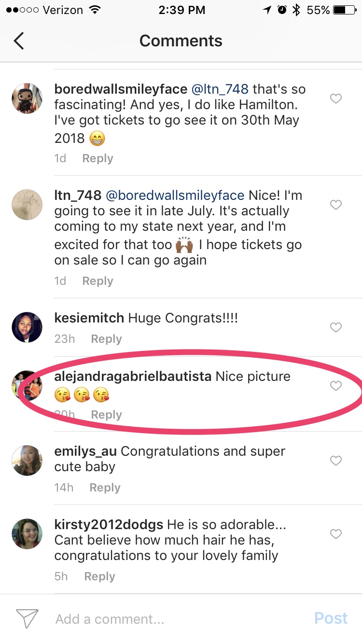Heart kirsty2012dodgs's adorable comment
This screenshot has width=362, height=644.
[335, 534]
